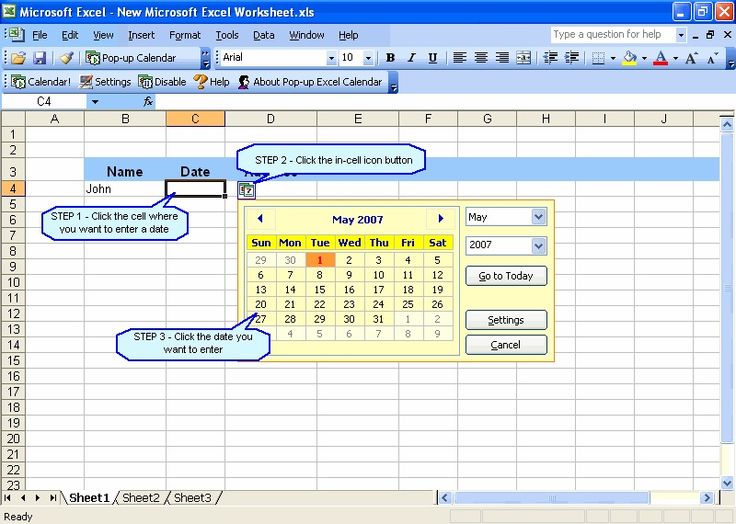Image resolution: width=736 pixels, height=524 pixels.
Task: Click Increase Font Size icon
Action: [x=691, y=58]
